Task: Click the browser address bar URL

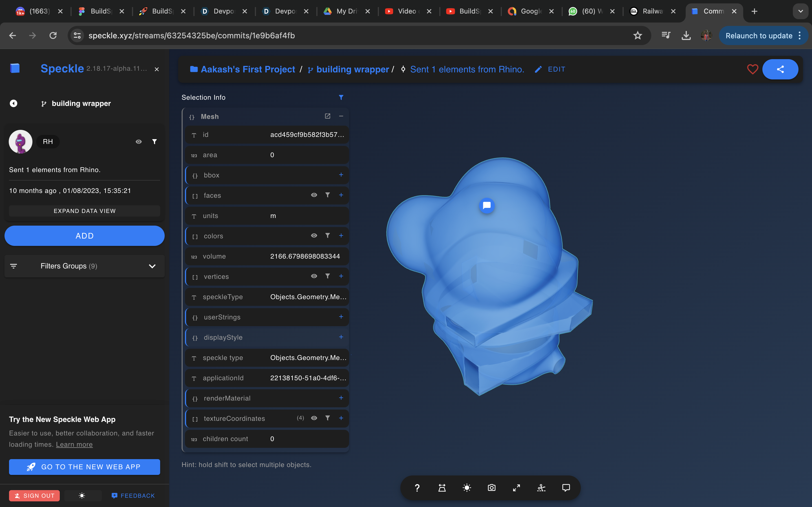Action: click(191, 35)
